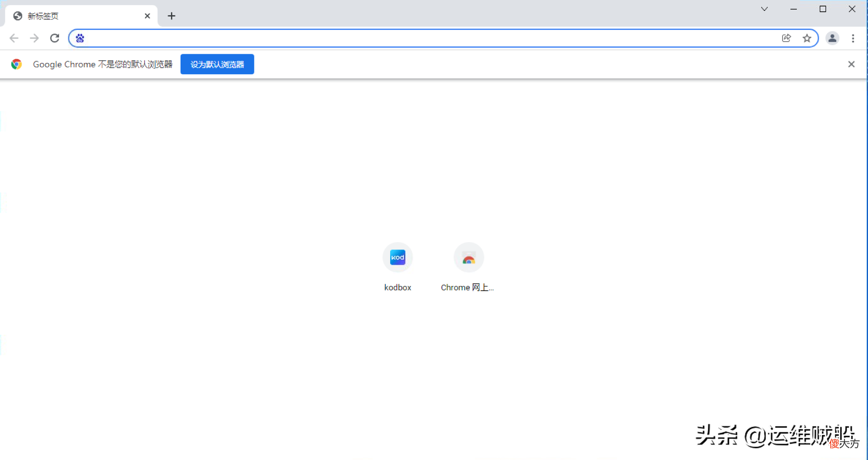
Task: Open the user profile avatar
Action: [x=832, y=38]
